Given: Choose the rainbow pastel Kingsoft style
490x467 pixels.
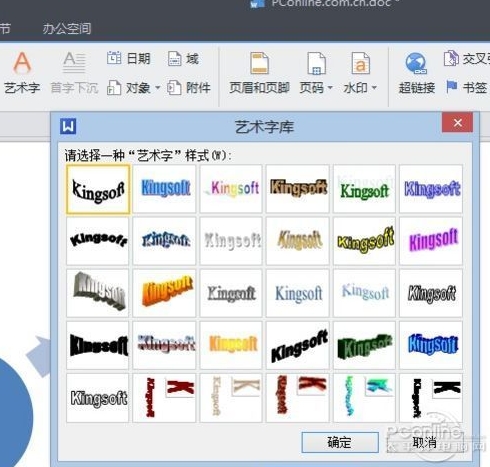Looking at the screenshot, I should tap(231, 189).
